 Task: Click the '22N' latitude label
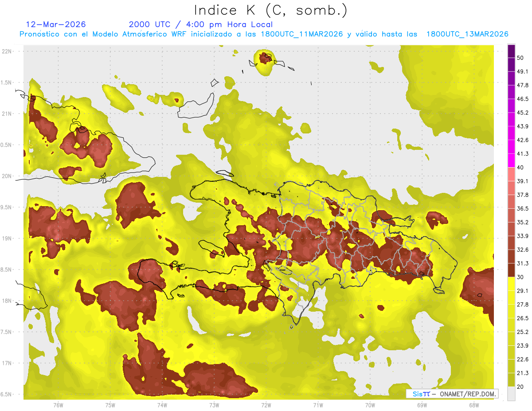click(x=7, y=51)
